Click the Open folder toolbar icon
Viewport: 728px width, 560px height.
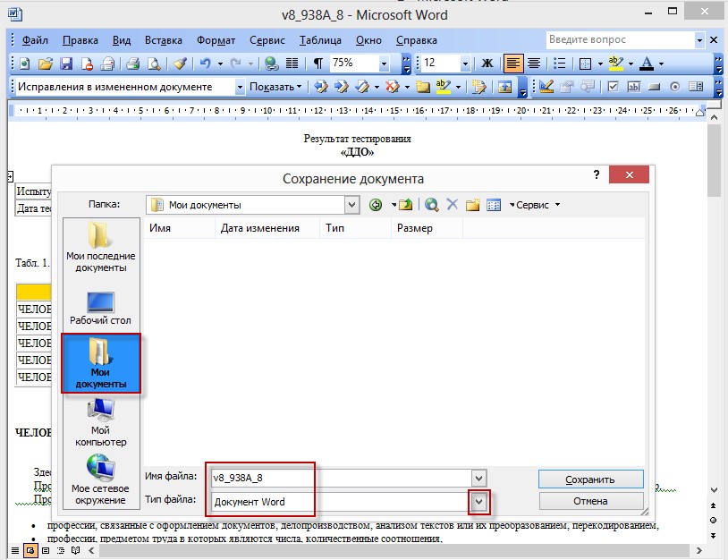tap(45, 64)
